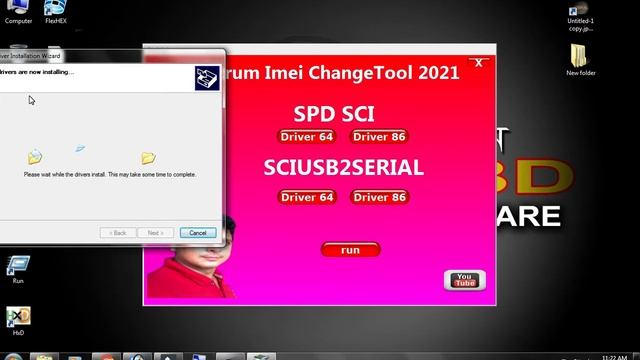Image resolution: width=640 pixels, height=360 pixels.
Task: Click the 'drivers are now installing...' heading
Action: click(37, 72)
